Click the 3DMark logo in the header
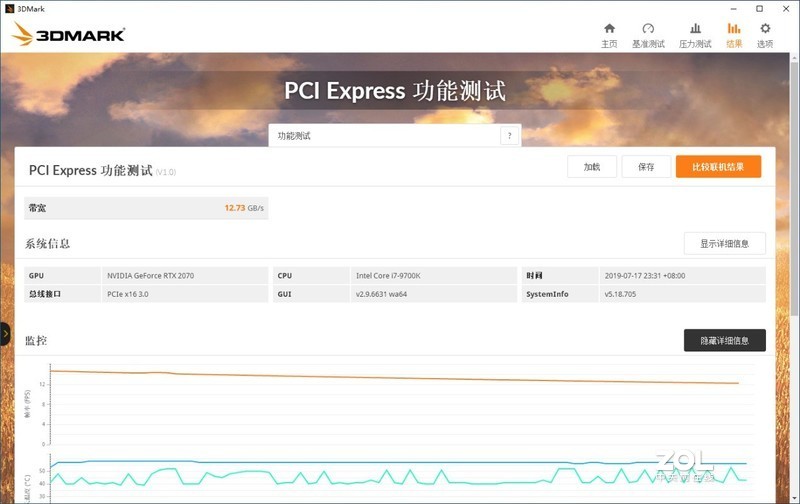This screenshot has height=504, width=800. 68,35
